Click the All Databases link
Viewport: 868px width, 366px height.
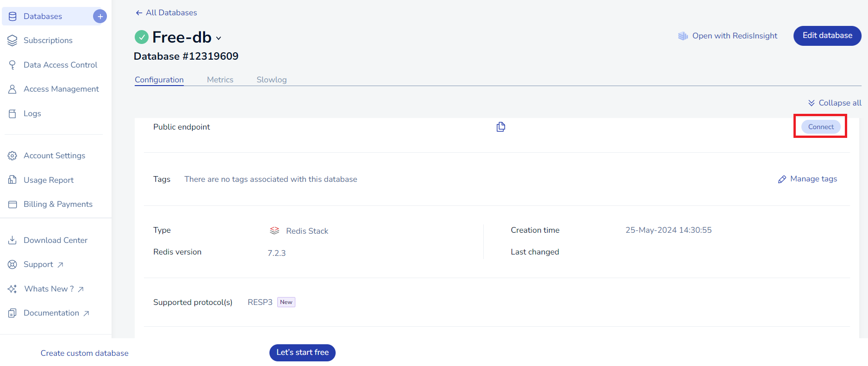(x=171, y=13)
